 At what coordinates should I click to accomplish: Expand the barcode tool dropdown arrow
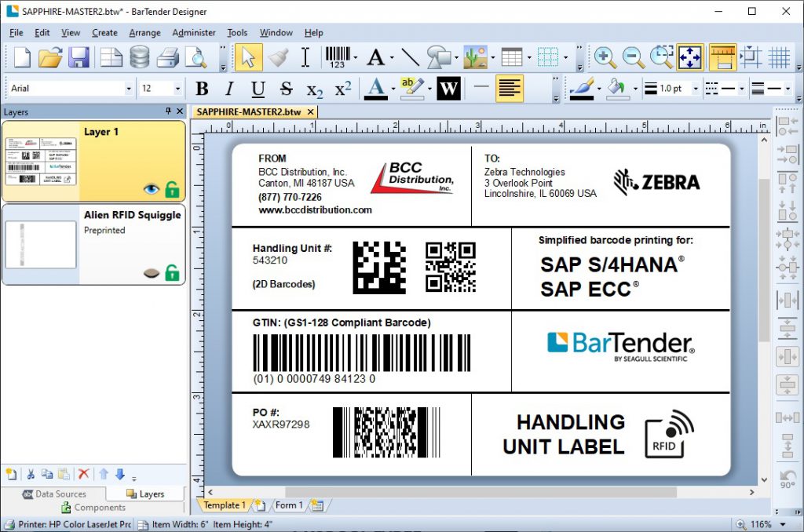(356, 57)
